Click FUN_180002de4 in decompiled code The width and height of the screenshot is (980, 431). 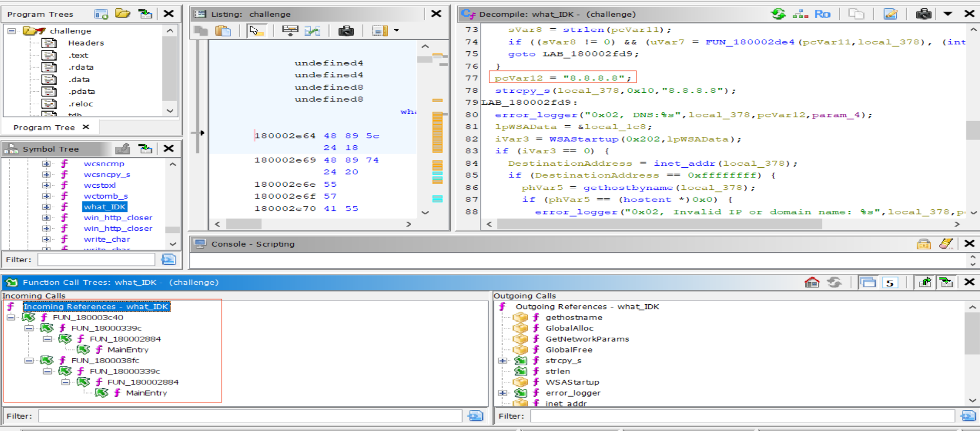coord(750,42)
